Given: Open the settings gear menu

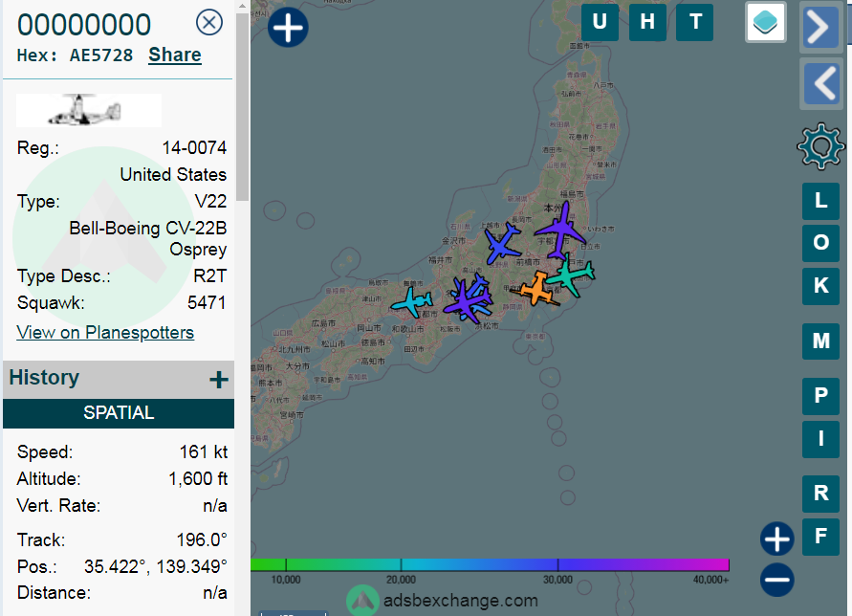Looking at the screenshot, I should (x=820, y=146).
